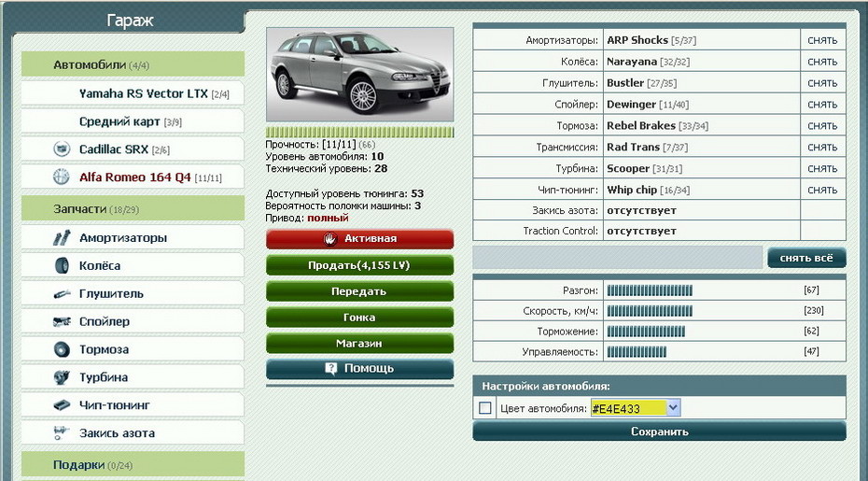Click the nitrous icon beside Закись азота
The height and width of the screenshot is (481, 868).
pyautogui.click(x=61, y=432)
